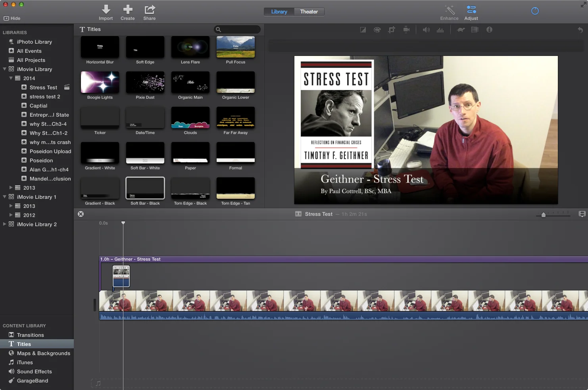The width and height of the screenshot is (588, 390).
Task: Select the Pixie Dust title
Action: [x=145, y=82]
